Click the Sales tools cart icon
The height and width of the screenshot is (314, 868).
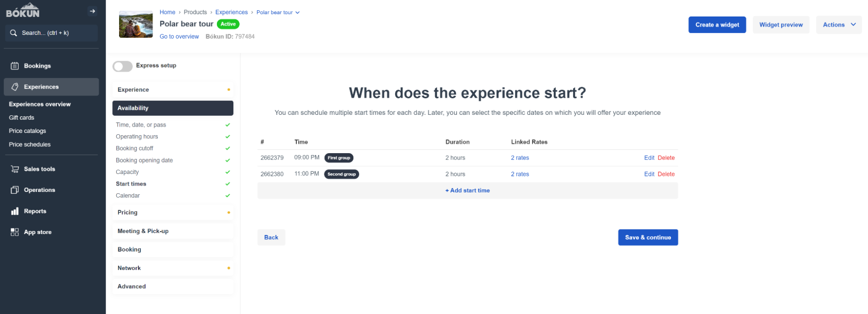(x=15, y=169)
